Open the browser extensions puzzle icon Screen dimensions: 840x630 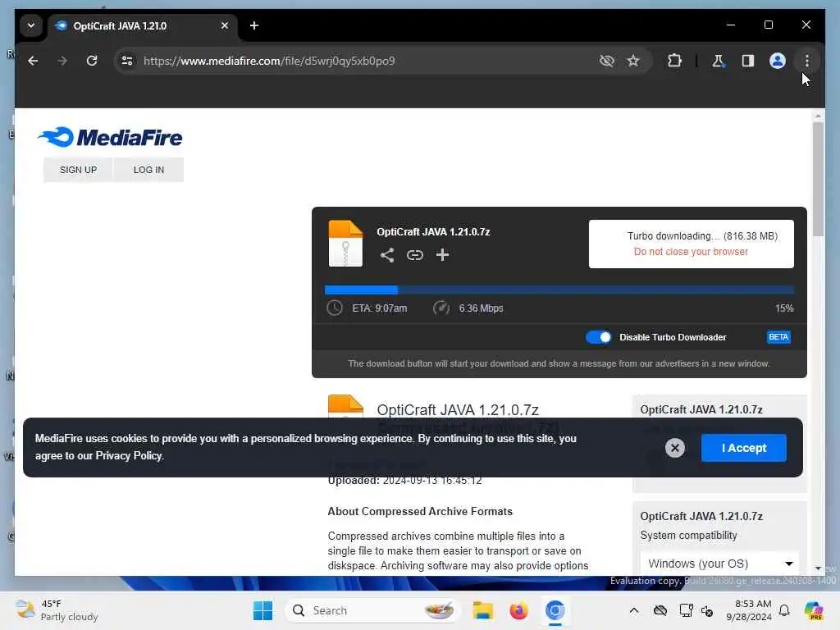click(674, 61)
